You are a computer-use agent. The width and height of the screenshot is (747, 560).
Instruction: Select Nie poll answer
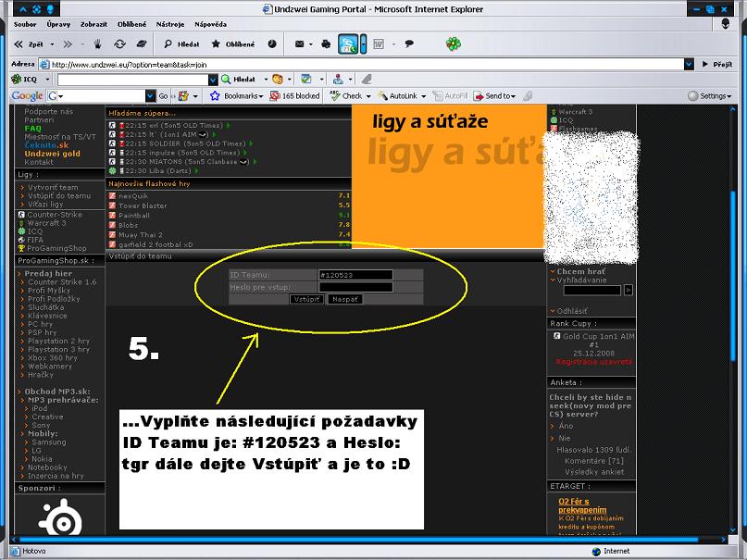click(564, 438)
